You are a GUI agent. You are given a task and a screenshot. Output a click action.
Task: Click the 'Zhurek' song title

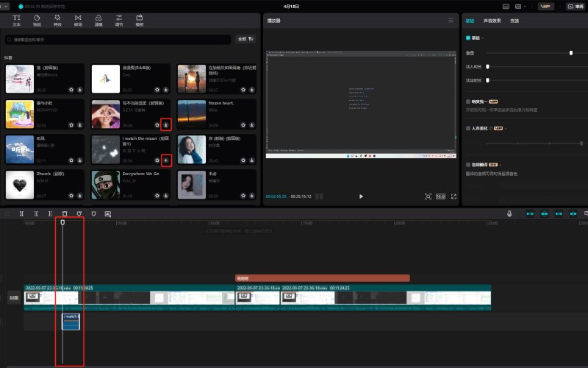50,174
